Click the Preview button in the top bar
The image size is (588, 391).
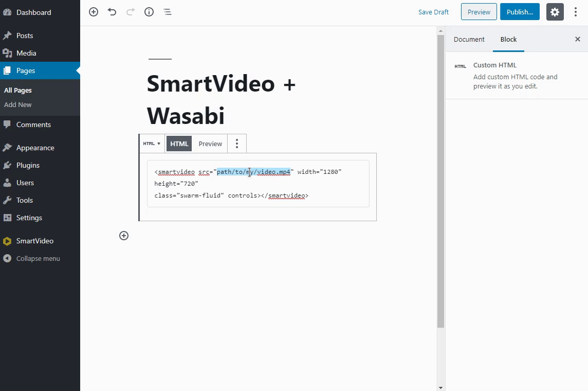point(479,12)
